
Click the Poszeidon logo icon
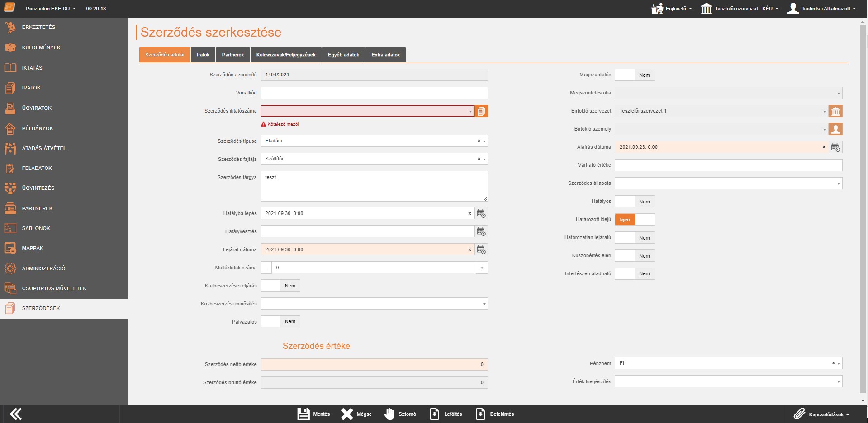tap(9, 8)
